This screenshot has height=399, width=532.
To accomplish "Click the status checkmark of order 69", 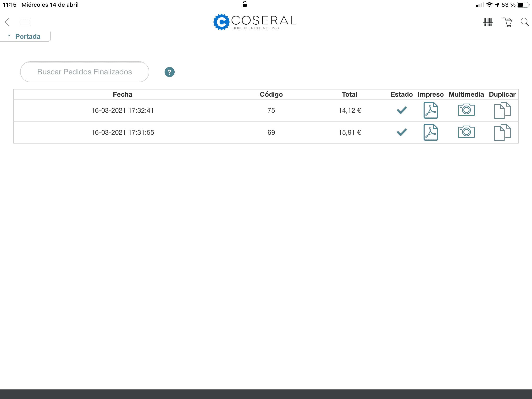I will (x=402, y=132).
